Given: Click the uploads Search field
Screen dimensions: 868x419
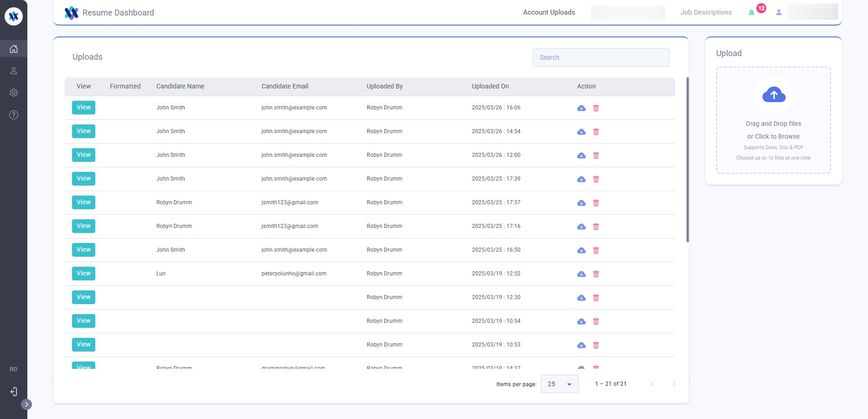Looking at the screenshot, I should (x=601, y=57).
